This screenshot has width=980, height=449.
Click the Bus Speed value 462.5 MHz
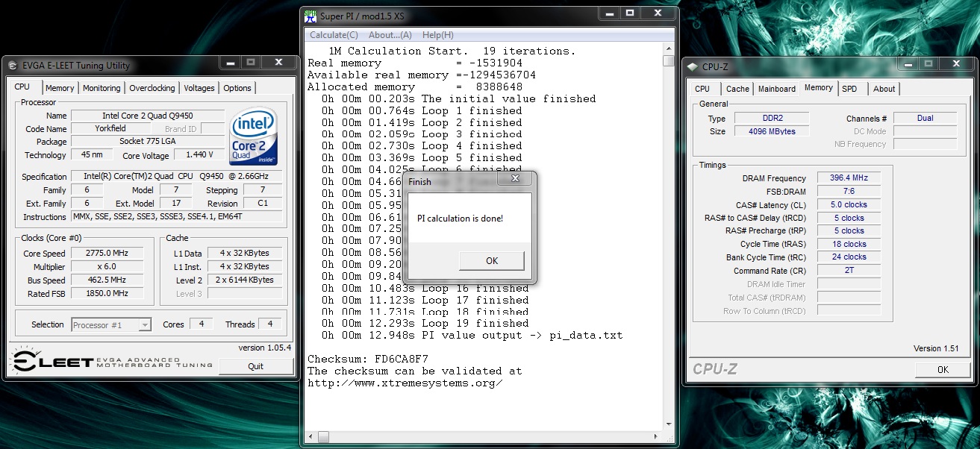click(x=107, y=280)
